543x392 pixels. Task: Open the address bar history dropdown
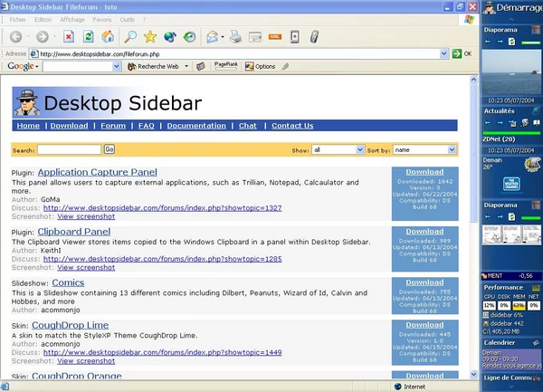pyautogui.click(x=444, y=53)
